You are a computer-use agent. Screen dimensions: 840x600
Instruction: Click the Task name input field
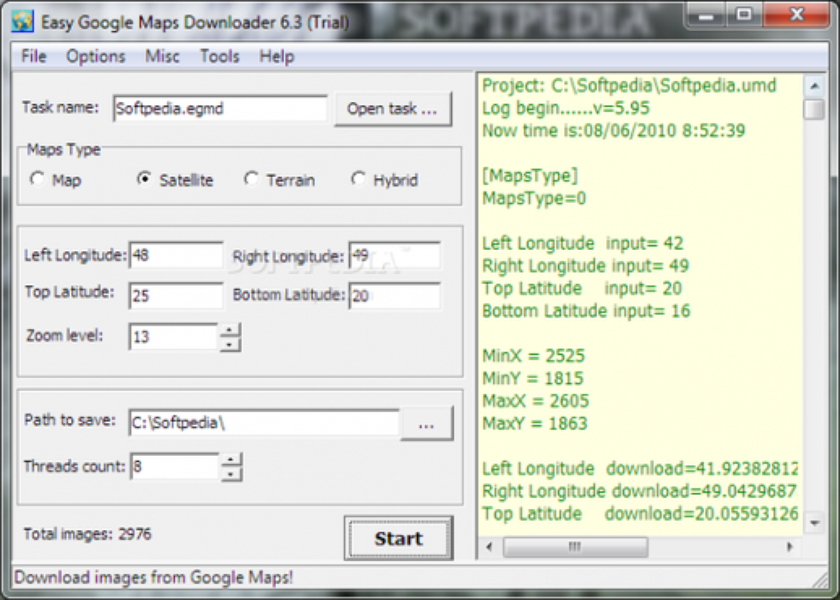point(219,108)
